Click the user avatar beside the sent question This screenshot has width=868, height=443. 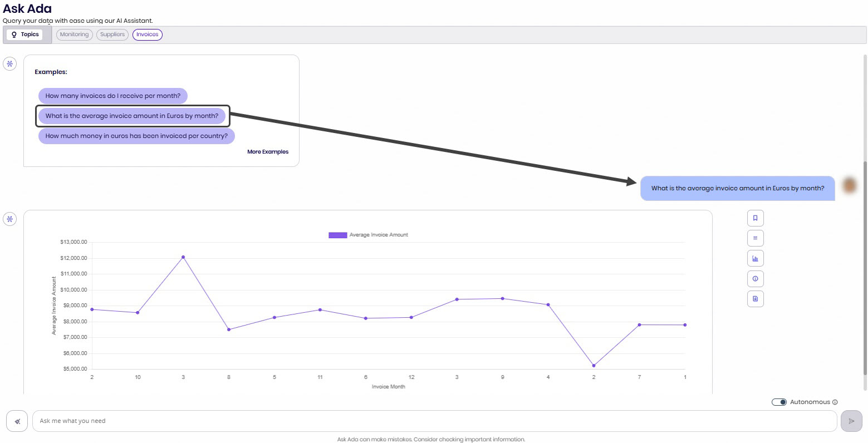849,185
